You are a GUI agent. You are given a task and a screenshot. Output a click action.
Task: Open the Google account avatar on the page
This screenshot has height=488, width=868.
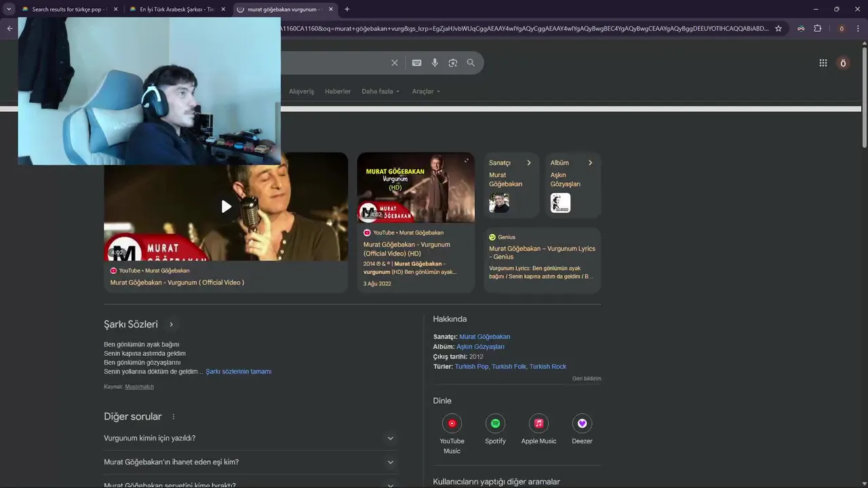point(843,63)
